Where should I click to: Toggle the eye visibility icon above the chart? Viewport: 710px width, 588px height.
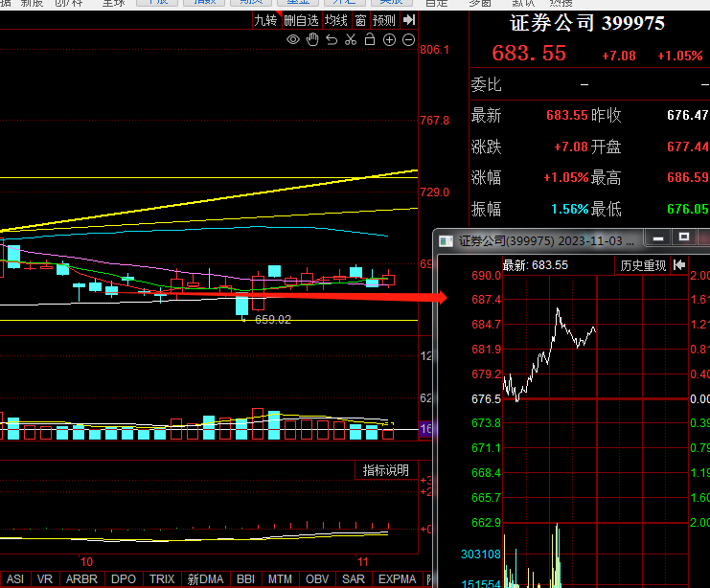(293, 40)
